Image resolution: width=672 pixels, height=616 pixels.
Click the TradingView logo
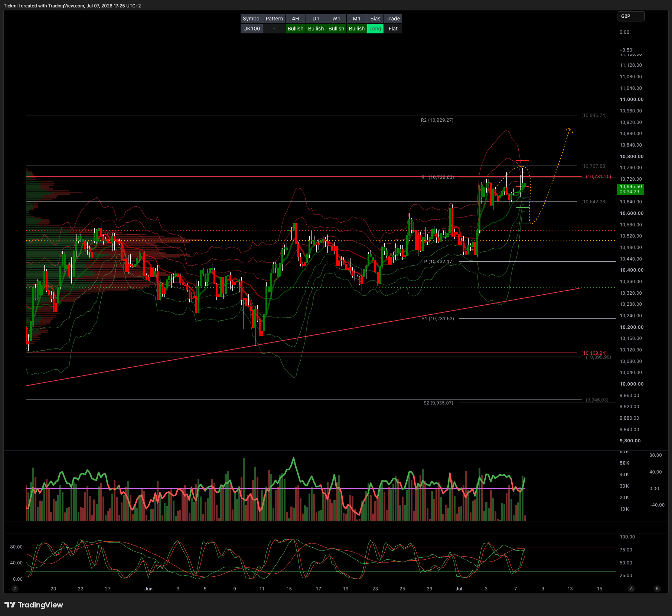point(34,605)
